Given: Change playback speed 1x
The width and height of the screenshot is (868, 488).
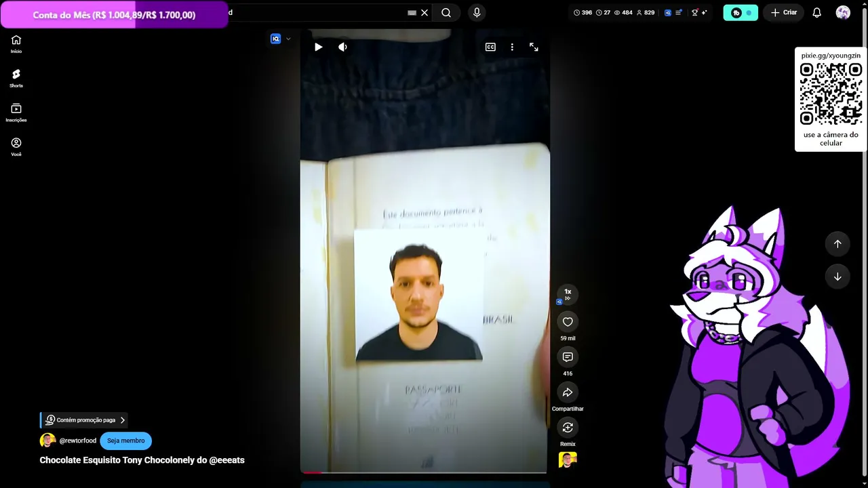Looking at the screenshot, I should (x=568, y=294).
